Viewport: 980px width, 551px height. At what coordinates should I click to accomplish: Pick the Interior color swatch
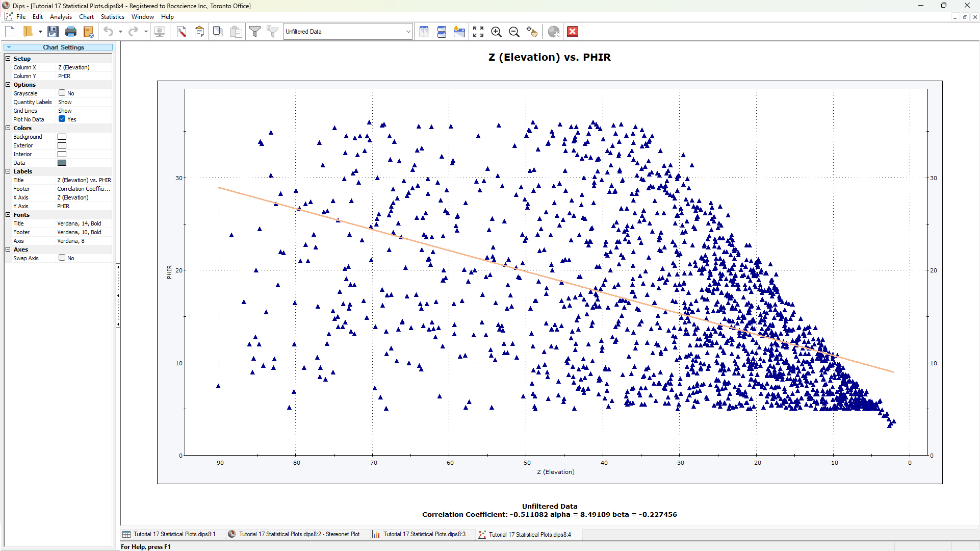(x=62, y=154)
